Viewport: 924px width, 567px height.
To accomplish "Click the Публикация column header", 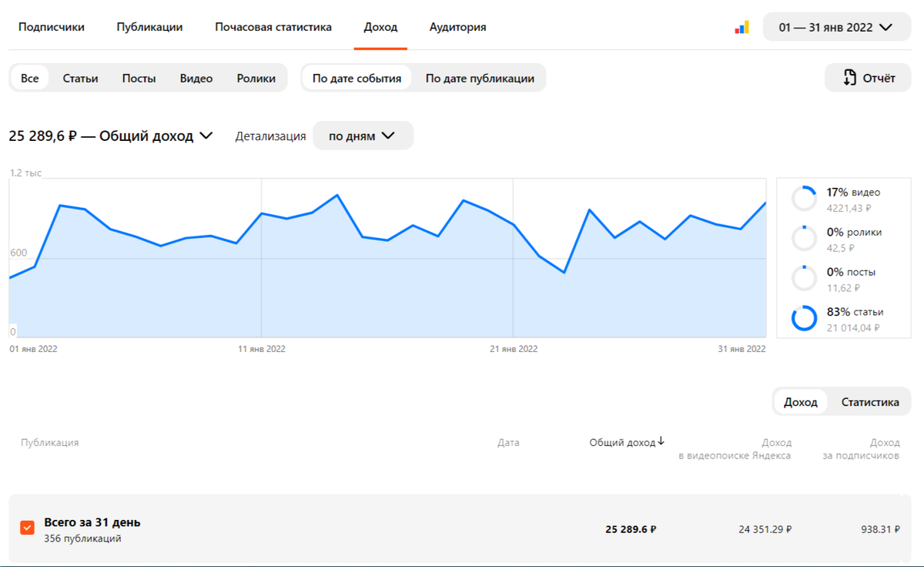I will coord(49,442).
